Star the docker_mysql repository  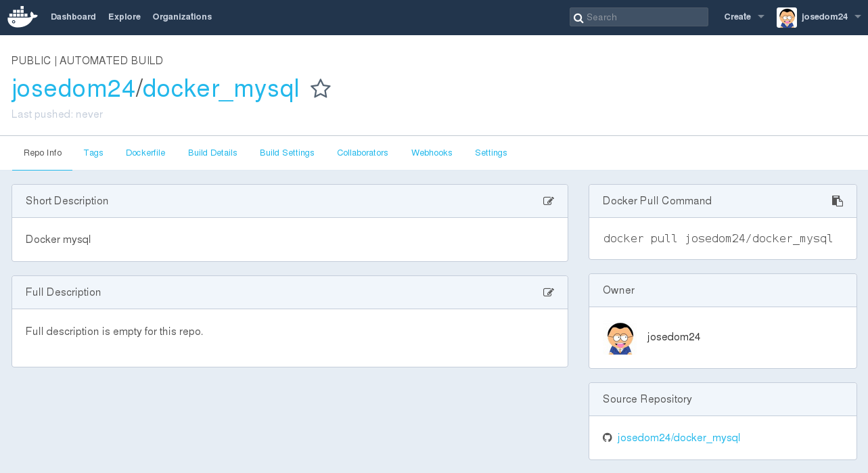tap(321, 89)
